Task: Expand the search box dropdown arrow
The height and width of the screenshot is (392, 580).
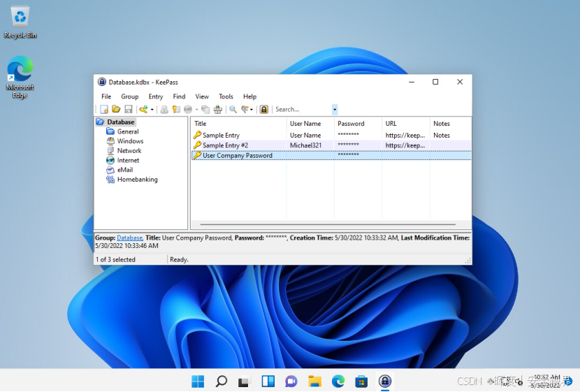Action: tap(335, 110)
